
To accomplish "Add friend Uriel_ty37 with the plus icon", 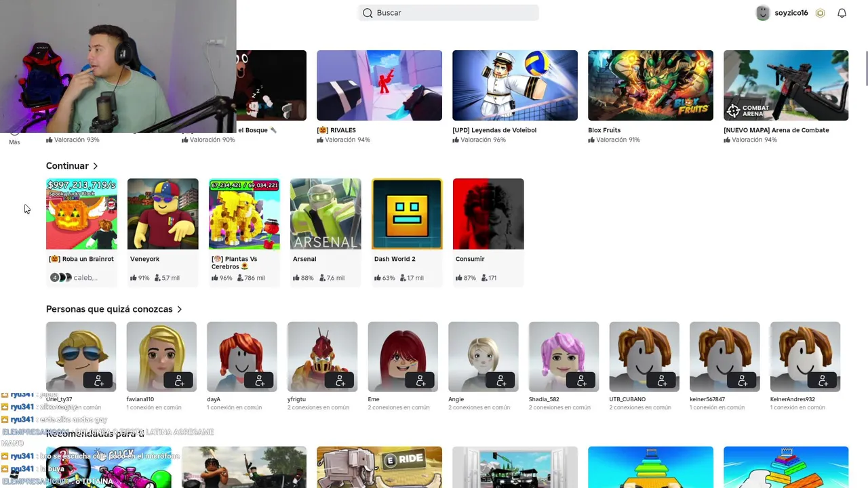I will [99, 382].
